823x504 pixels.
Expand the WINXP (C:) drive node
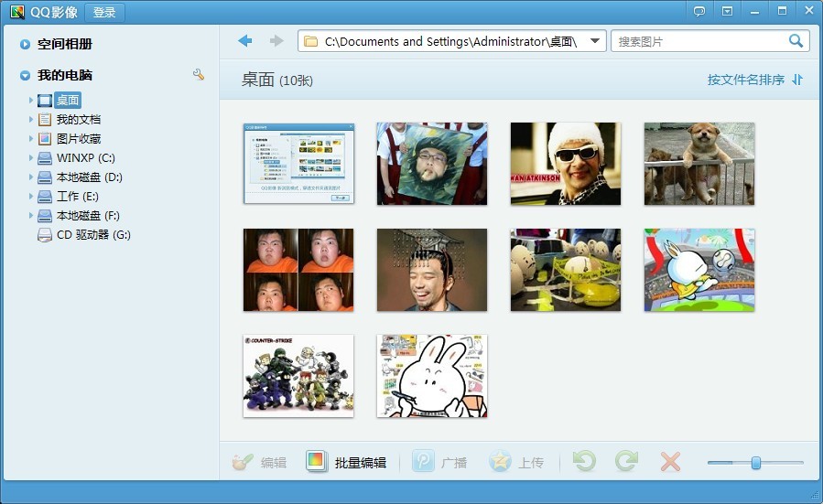(x=31, y=158)
